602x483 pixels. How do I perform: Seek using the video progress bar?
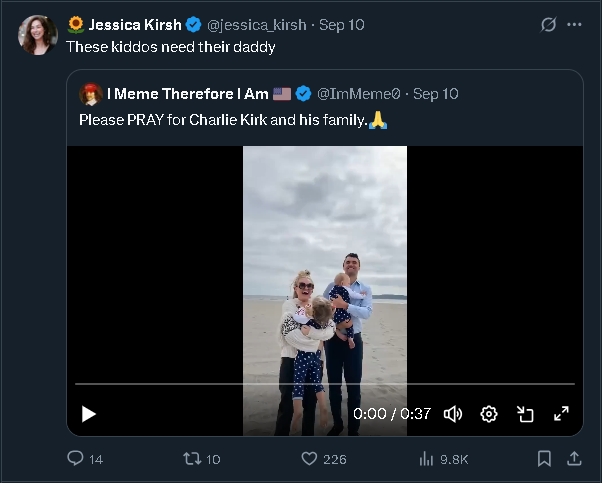[325, 384]
